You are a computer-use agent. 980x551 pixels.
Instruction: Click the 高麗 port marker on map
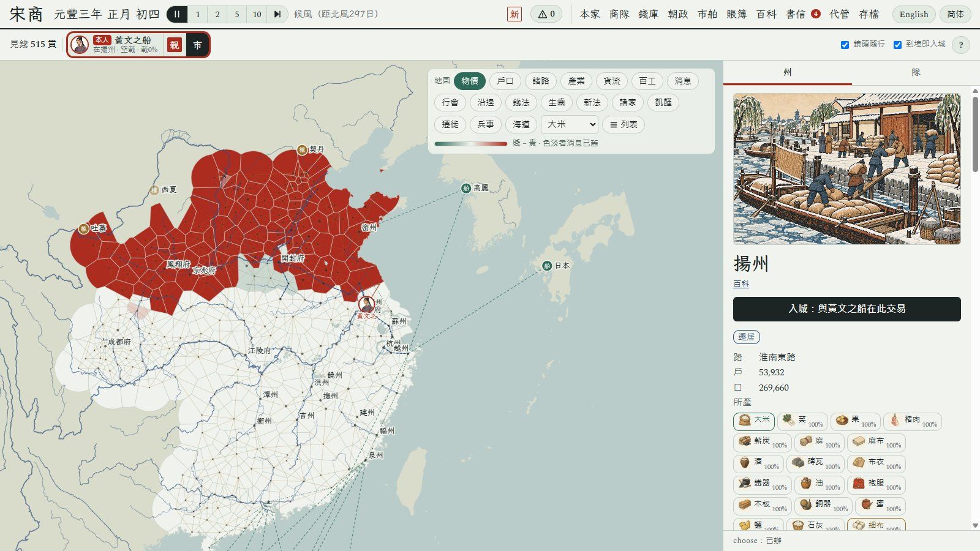(466, 188)
